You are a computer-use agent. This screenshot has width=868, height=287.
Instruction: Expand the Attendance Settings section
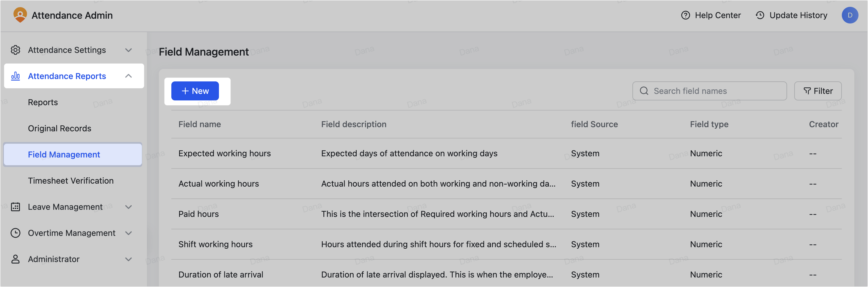pos(129,50)
